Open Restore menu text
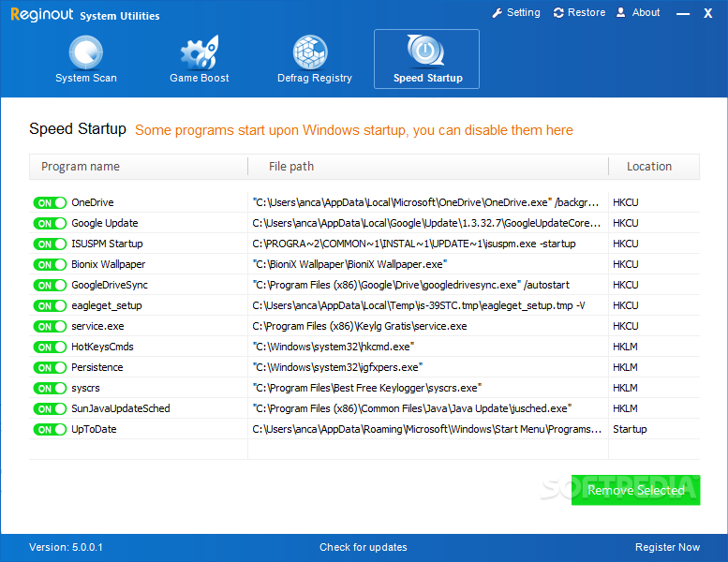The width and height of the screenshot is (728, 562). (x=587, y=12)
